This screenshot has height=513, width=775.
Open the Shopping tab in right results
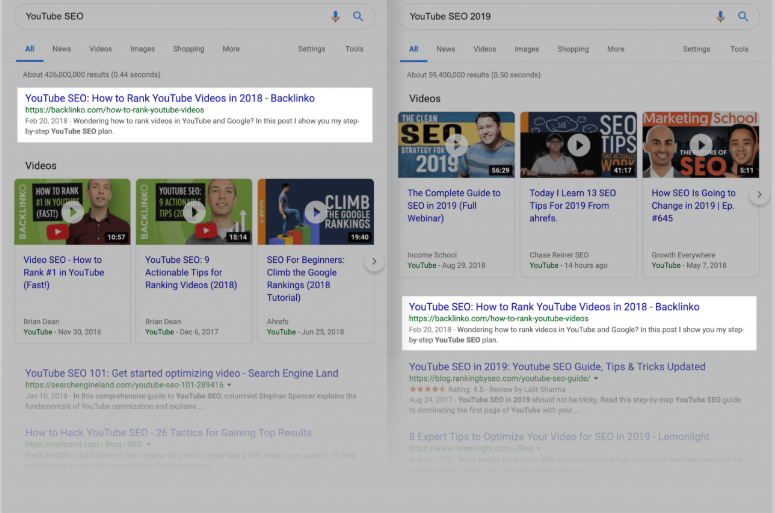click(573, 49)
